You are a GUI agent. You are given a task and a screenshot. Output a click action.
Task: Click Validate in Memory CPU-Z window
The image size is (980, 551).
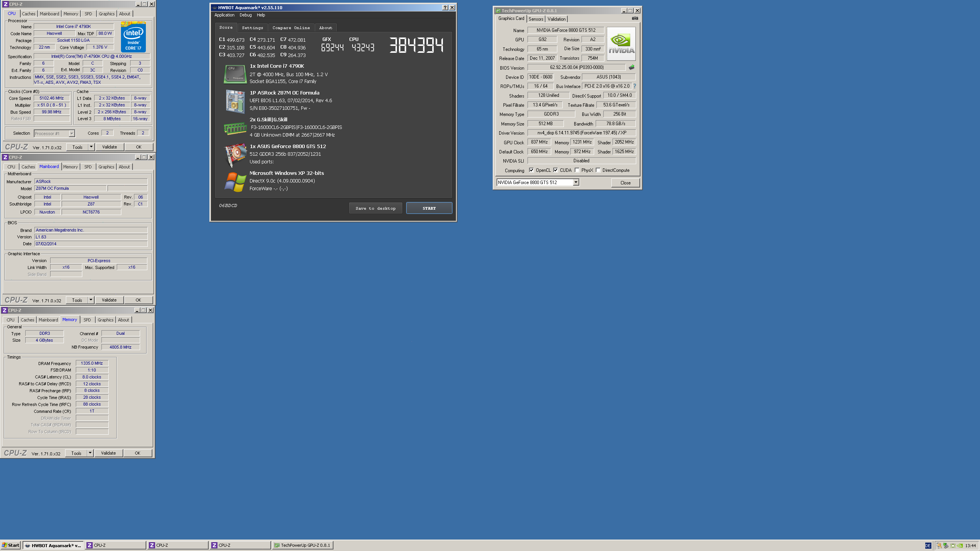click(x=108, y=453)
